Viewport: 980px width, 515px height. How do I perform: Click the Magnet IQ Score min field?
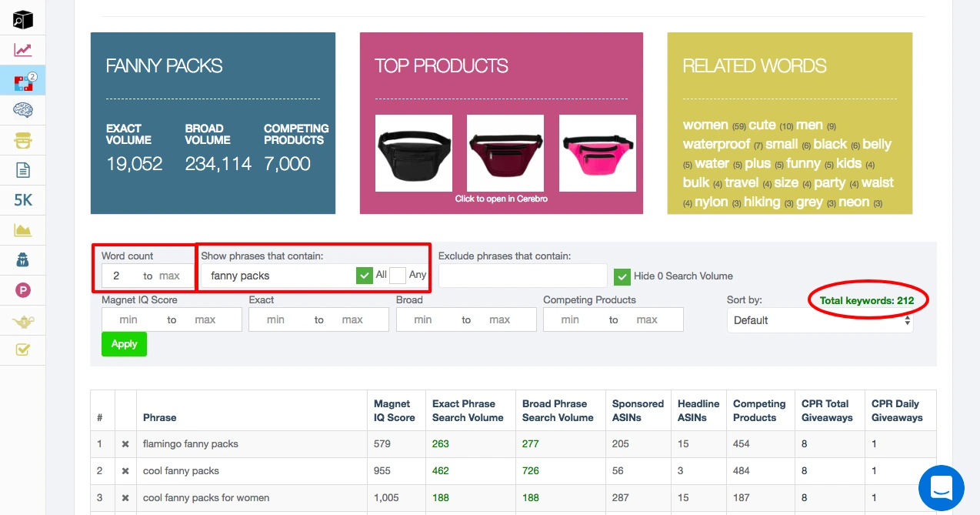[x=129, y=319]
